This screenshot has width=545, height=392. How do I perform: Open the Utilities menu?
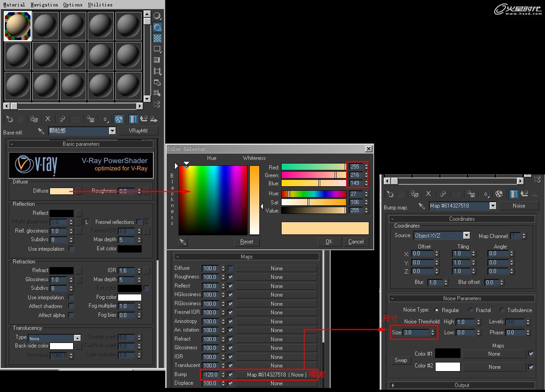click(100, 5)
